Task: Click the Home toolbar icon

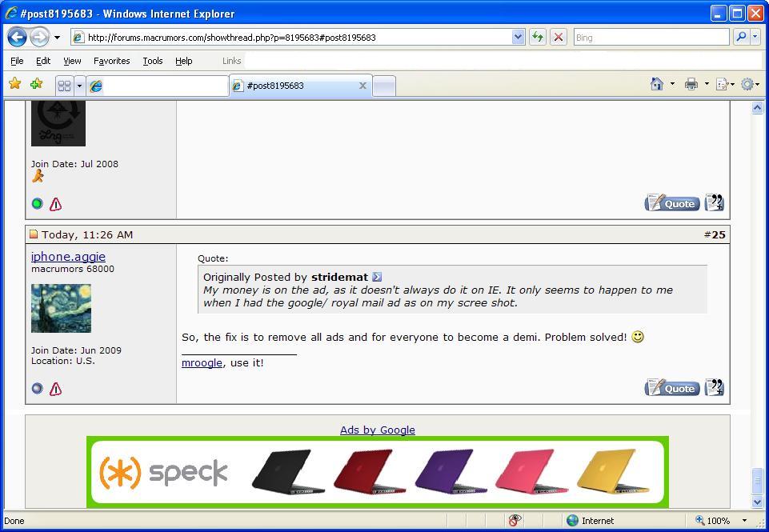Action: (657, 84)
